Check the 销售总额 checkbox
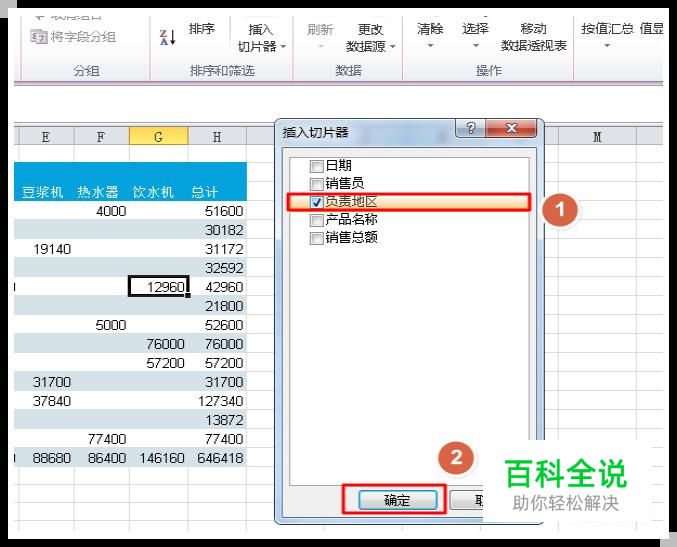 click(316, 238)
